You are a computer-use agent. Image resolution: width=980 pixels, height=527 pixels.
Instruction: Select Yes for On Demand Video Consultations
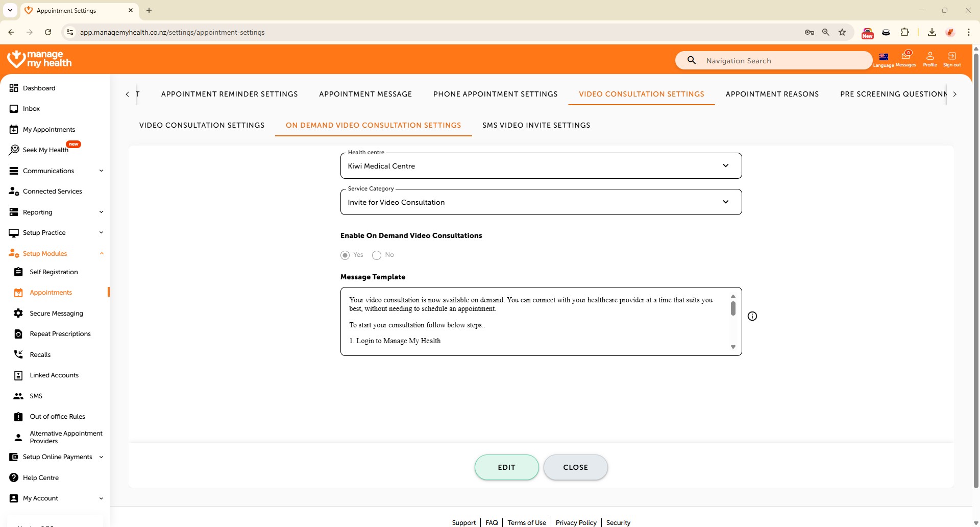point(346,255)
